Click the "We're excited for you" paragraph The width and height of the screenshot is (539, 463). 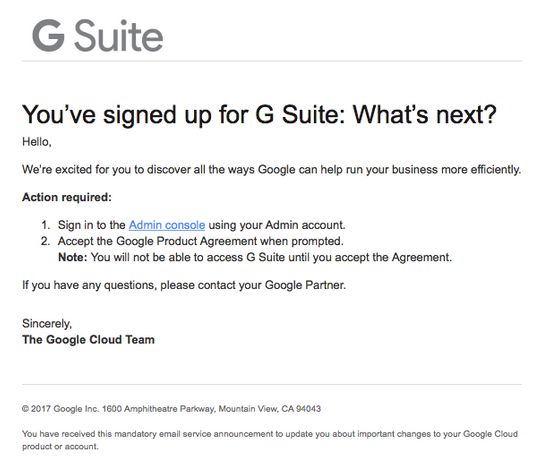pyautogui.click(x=272, y=170)
